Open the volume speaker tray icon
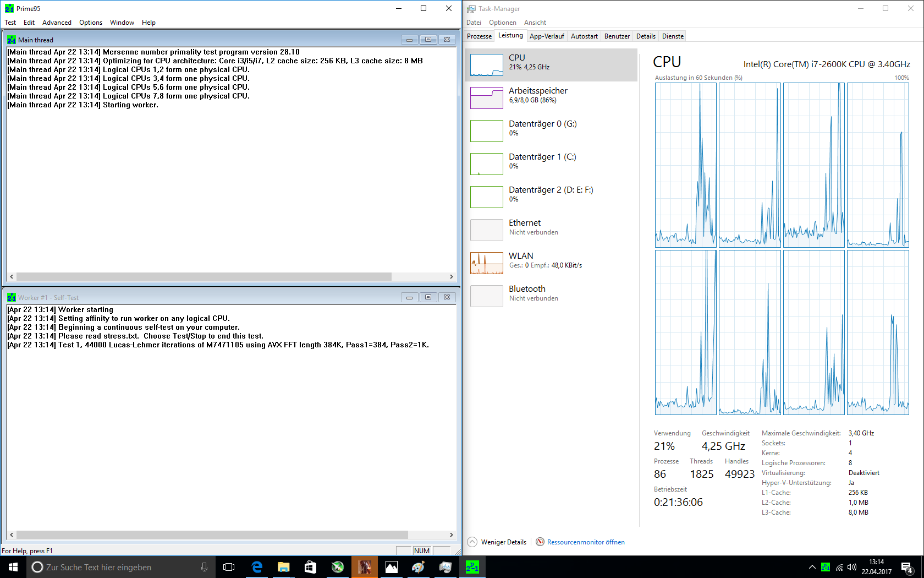This screenshot has width=924, height=578. tap(852, 567)
